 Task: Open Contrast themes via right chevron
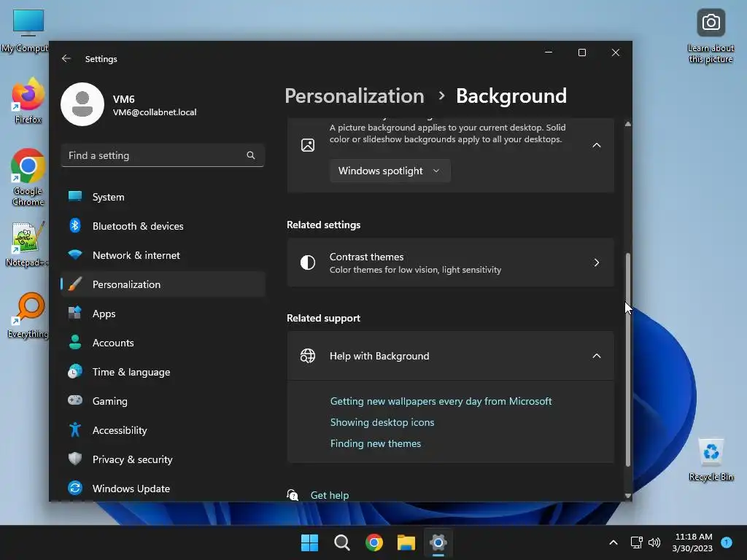coord(597,262)
